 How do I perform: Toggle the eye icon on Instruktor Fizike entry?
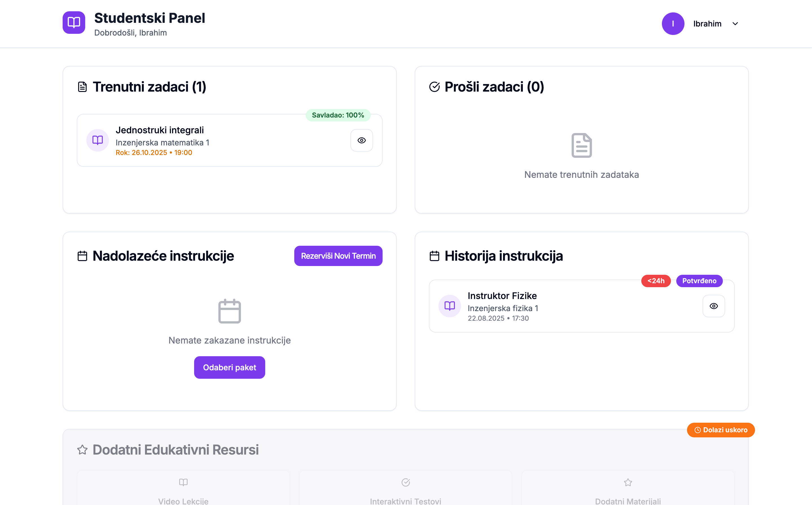click(x=714, y=306)
